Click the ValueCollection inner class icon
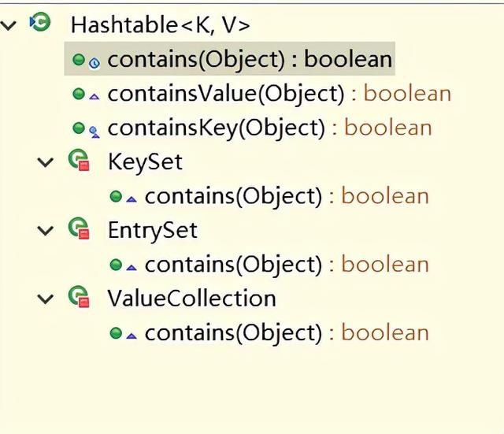 [x=79, y=297]
